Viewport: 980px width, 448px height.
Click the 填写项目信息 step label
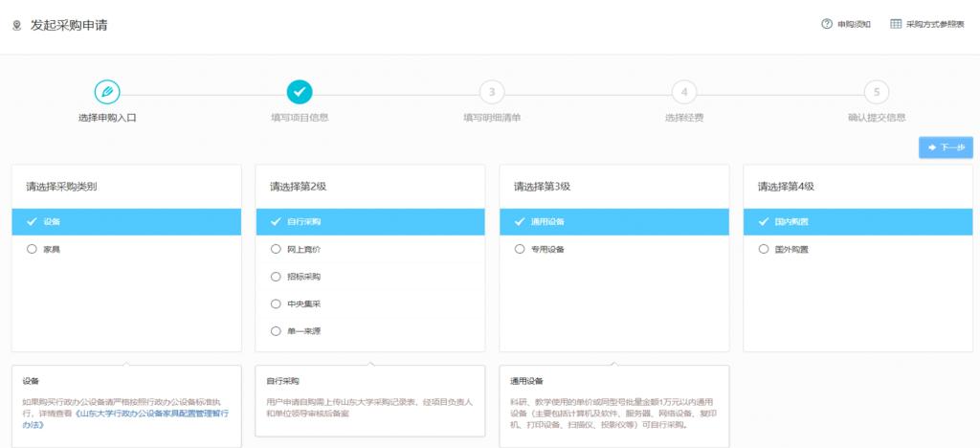[x=300, y=118]
